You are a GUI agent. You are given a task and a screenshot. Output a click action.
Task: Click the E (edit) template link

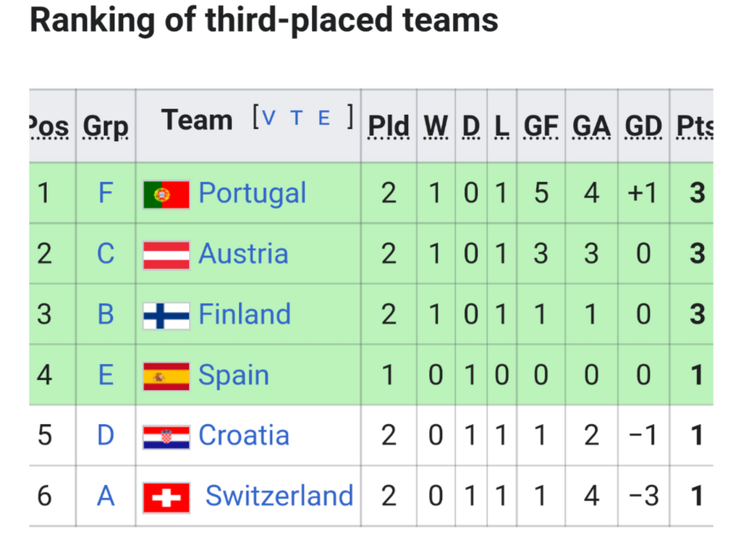click(x=324, y=119)
